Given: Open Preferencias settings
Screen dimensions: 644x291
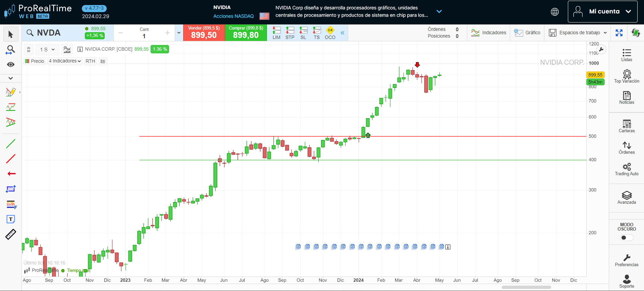Looking at the screenshot, I should pos(627,260).
